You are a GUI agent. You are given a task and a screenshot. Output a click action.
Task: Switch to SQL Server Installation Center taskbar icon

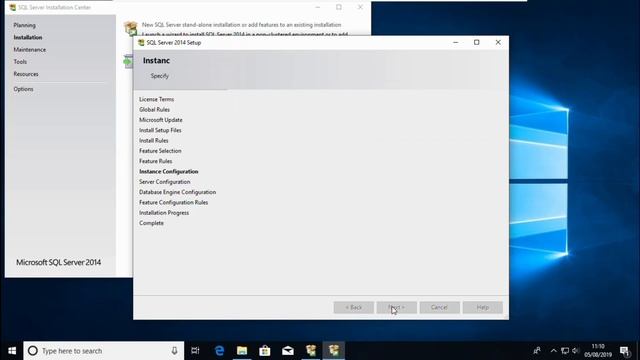pyautogui.click(x=311, y=351)
